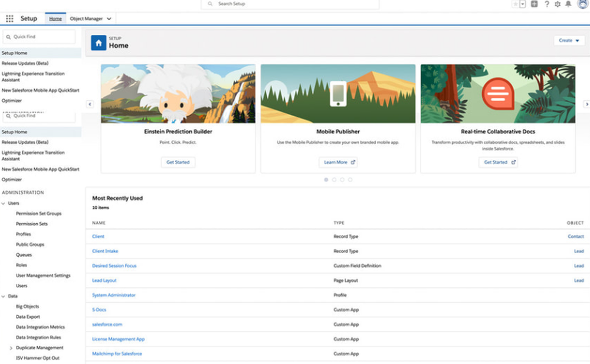Open the Global Actions plus icon
Viewport: 590px width, 364px height.
pyautogui.click(x=534, y=4)
